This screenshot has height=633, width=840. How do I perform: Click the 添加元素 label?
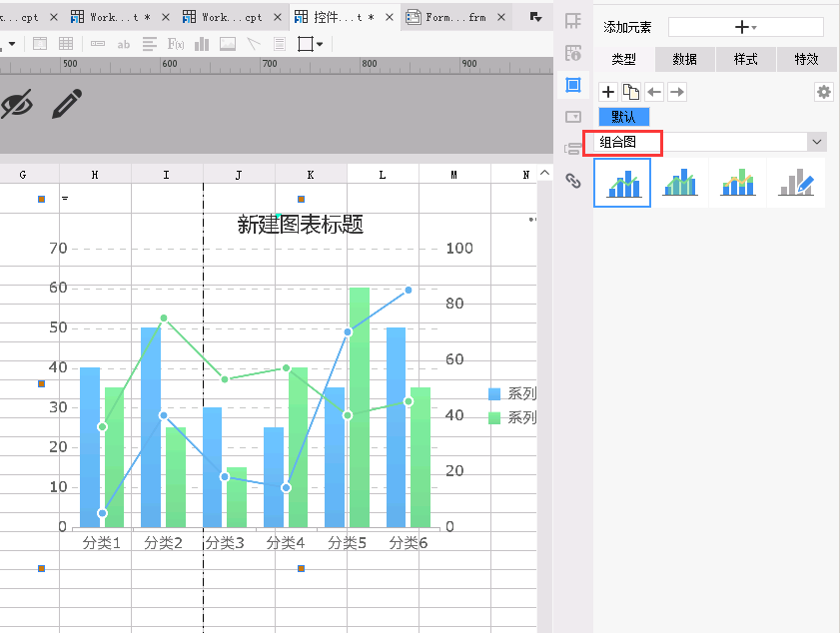(x=627, y=27)
